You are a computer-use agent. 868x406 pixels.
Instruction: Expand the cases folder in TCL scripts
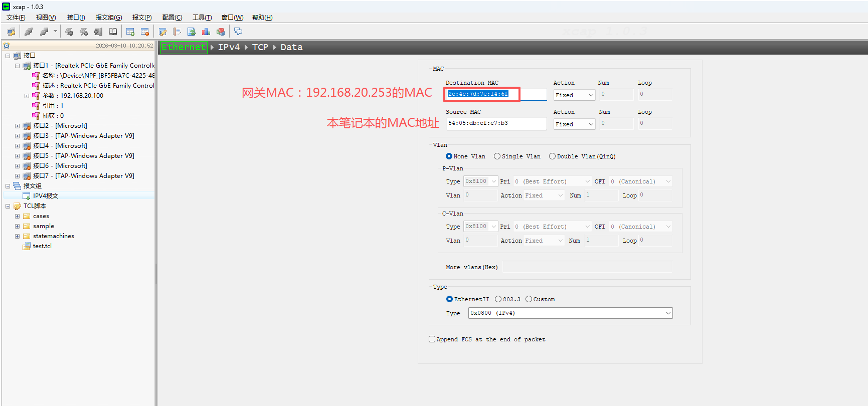pos(17,216)
